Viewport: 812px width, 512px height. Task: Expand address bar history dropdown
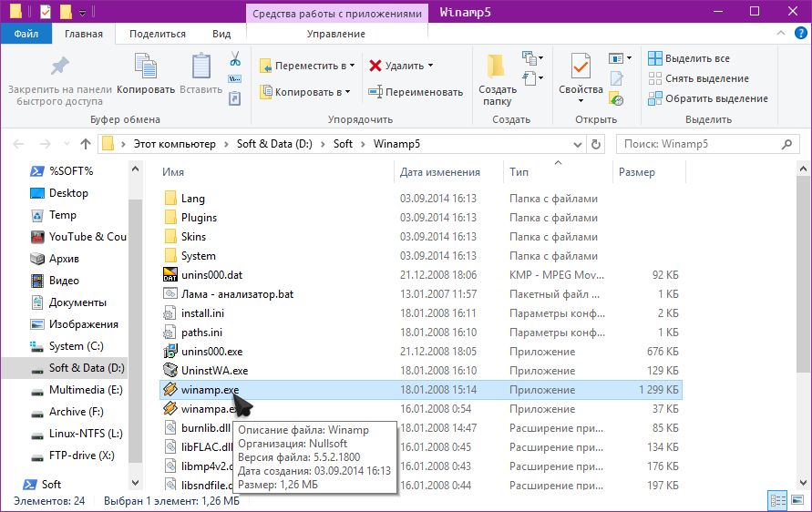(x=578, y=145)
